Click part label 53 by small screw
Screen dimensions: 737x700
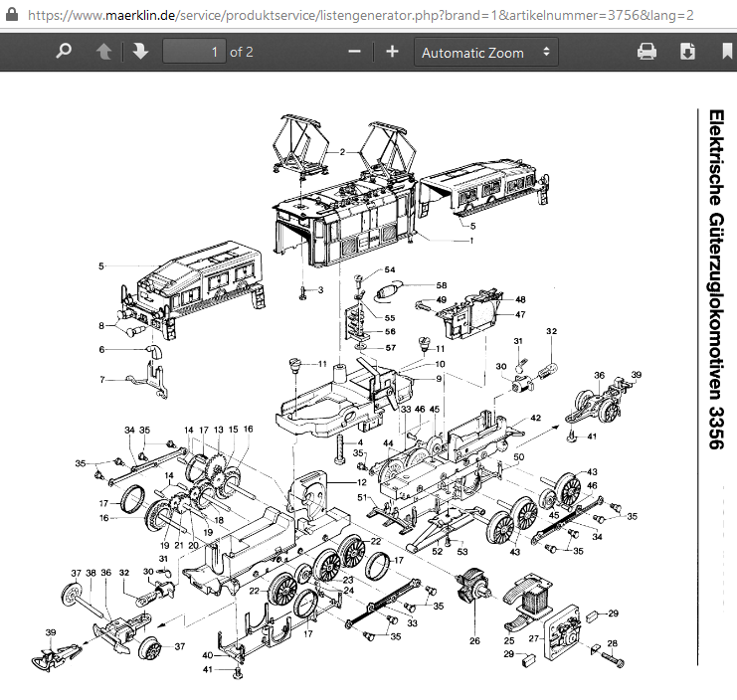462,551
